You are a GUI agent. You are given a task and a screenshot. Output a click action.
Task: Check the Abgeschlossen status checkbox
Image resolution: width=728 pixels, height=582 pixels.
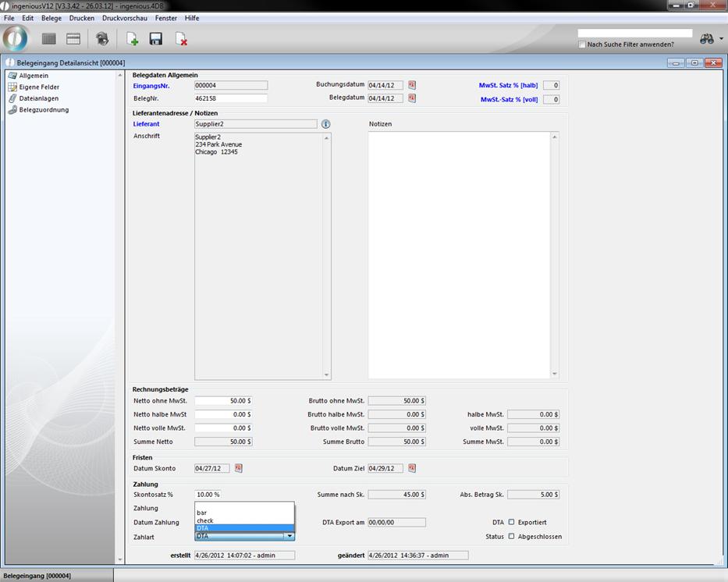tap(512, 536)
